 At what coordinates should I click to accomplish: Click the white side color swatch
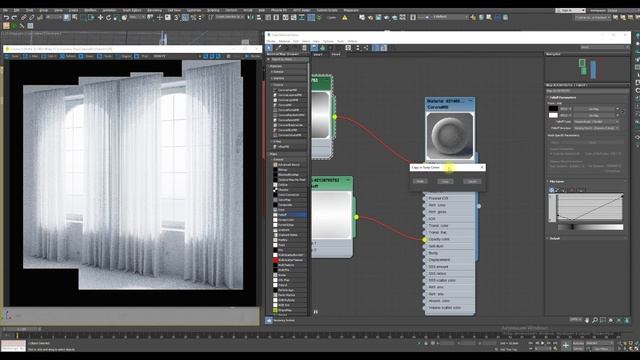pos(553,115)
